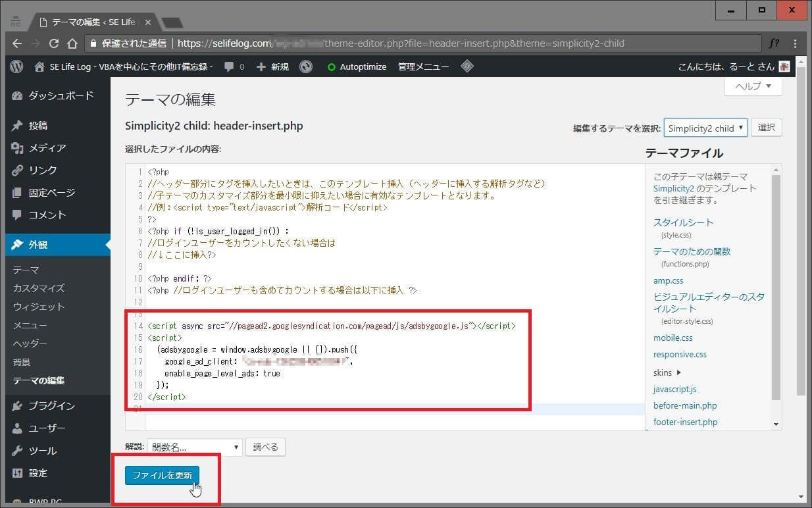This screenshot has height=508, width=812.
Task: Click the WordPress logo in admin bar
Action: 17,66
